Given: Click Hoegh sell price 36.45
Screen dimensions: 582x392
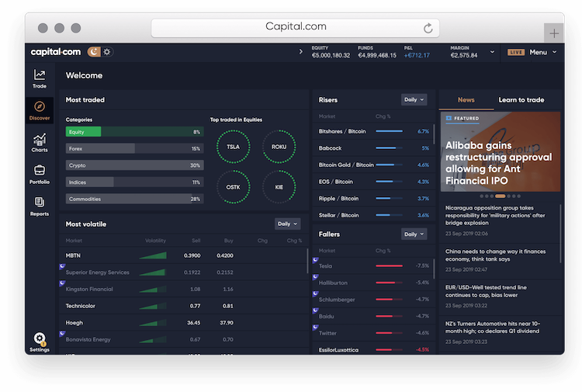Looking at the screenshot, I should 193,323.
